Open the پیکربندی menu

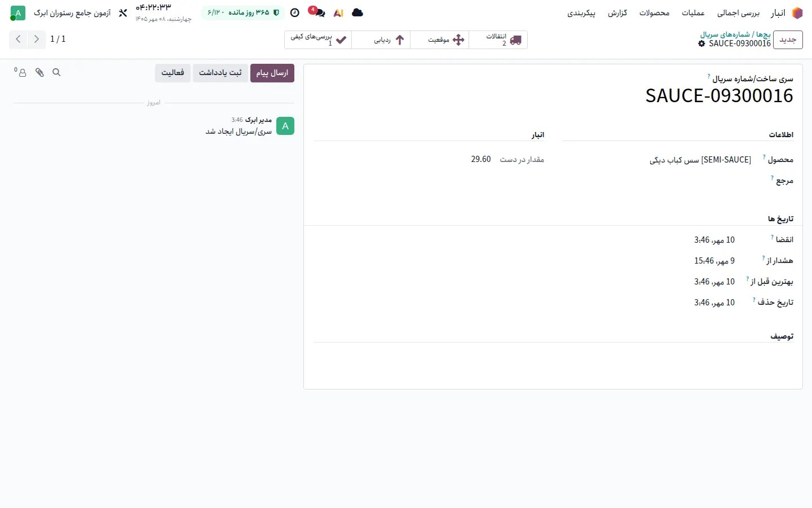(581, 13)
